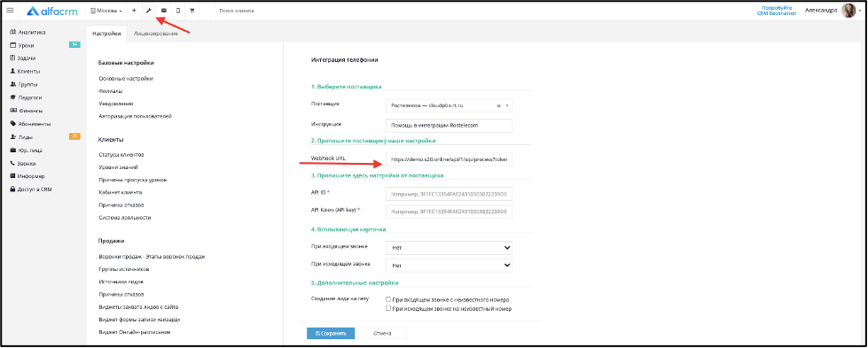Click the API ID input field
The height and width of the screenshot is (348, 868).
(x=449, y=194)
